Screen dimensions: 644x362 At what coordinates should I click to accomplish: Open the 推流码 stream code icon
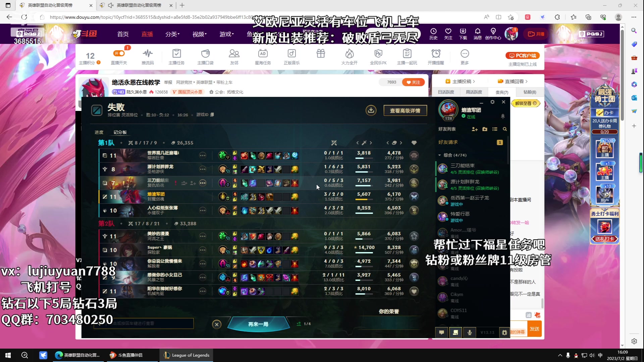coord(148,57)
